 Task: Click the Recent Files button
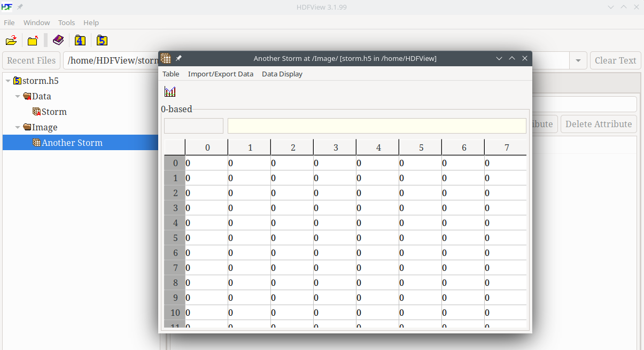(x=32, y=60)
